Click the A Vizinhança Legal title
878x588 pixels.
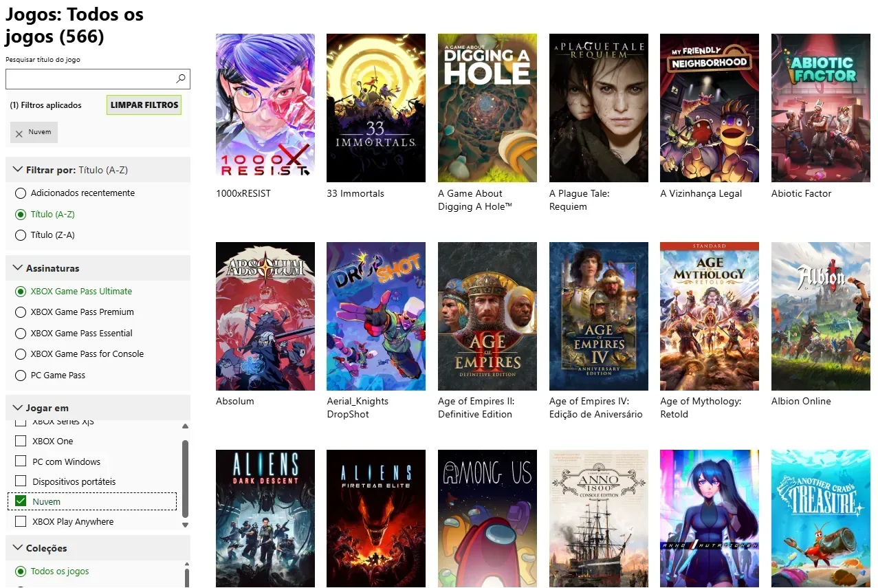[x=701, y=194]
